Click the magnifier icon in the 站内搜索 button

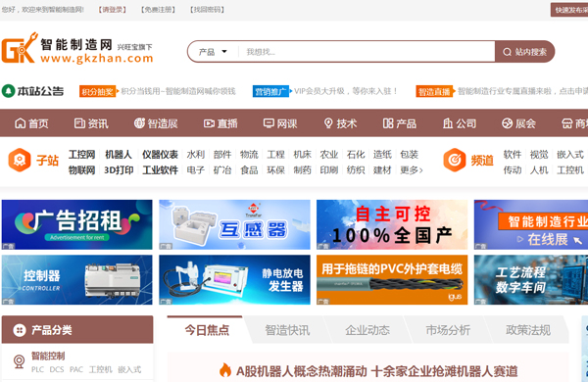coord(507,52)
